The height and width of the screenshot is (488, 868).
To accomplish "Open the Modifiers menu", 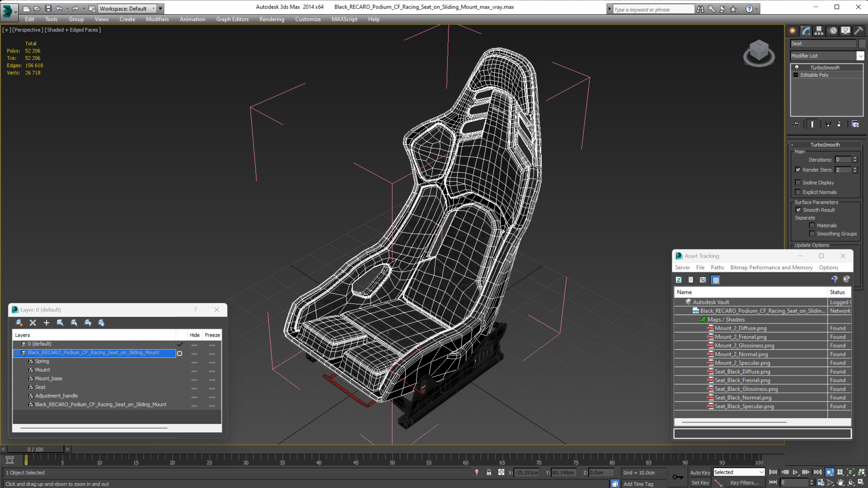I will 157,19.
